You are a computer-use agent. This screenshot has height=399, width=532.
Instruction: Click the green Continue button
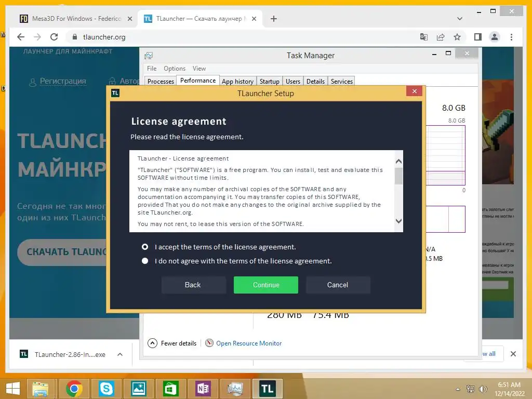point(265,285)
